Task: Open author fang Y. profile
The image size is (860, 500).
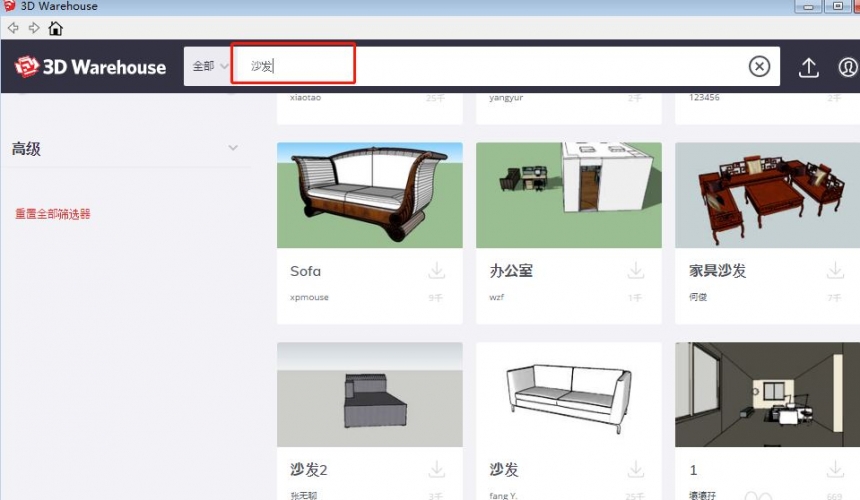Action: (503, 495)
